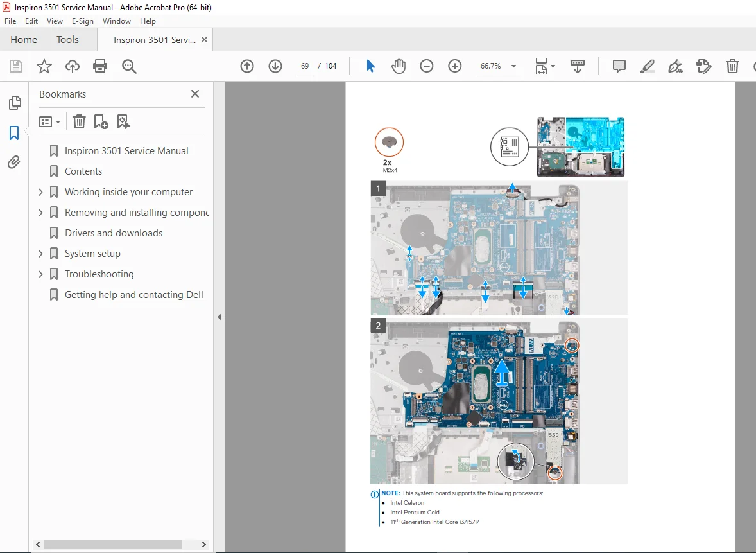Expand Removing and installing components bookmark
The height and width of the screenshot is (553, 756).
(40, 213)
